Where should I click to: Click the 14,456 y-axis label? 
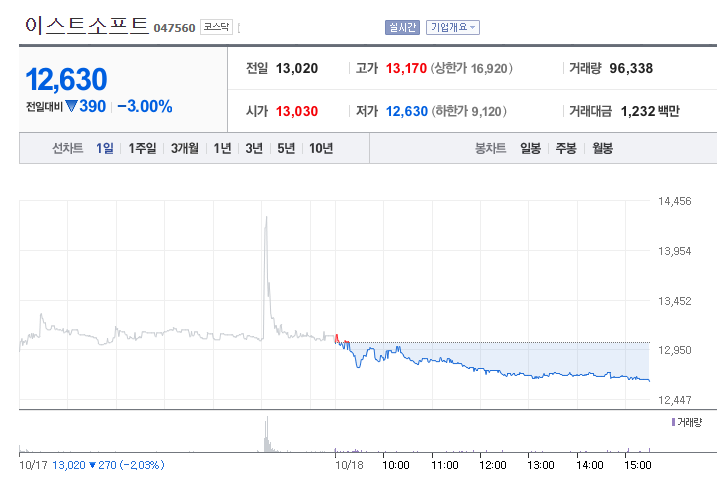coord(674,201)
